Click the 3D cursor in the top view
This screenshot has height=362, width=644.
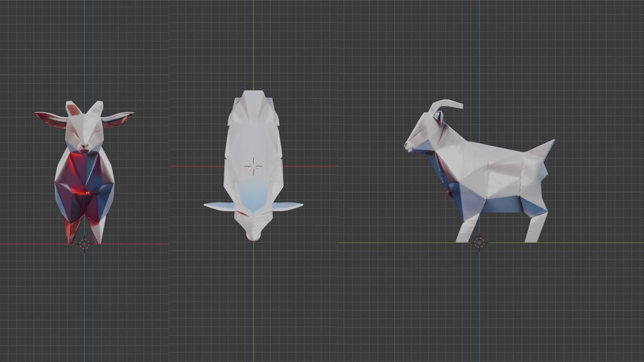253,166
